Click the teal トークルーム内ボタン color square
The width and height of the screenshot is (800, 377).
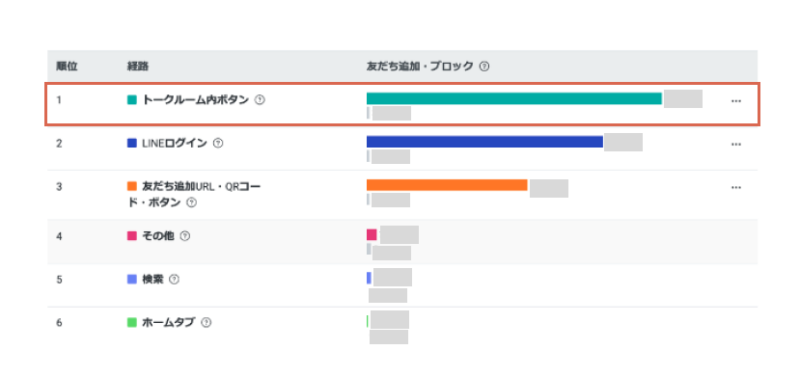[132, 100]
